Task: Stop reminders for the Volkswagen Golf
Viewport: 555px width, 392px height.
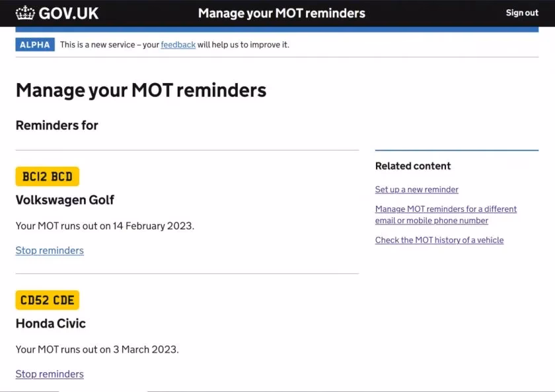Action: coord(50,250)
